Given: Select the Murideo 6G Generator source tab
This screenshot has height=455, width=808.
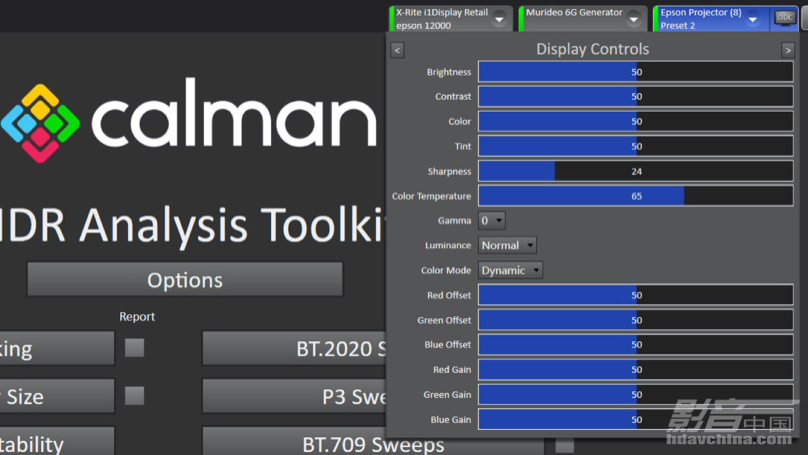Looking at the screenshot, I should [x=583, y=19].
